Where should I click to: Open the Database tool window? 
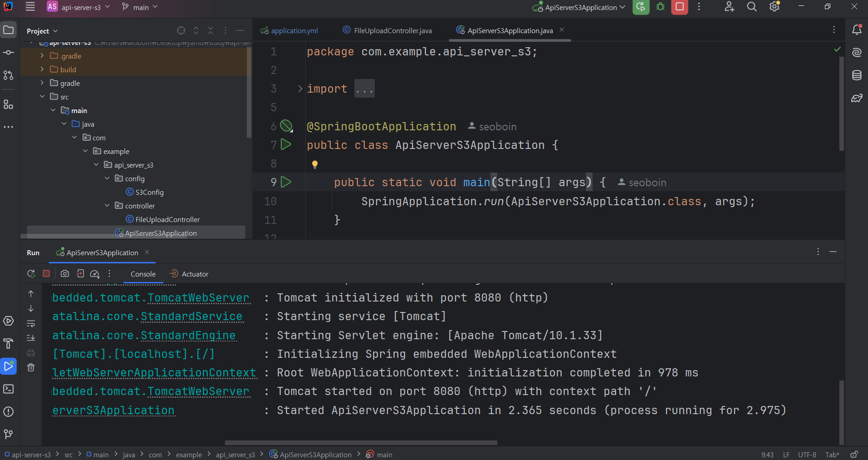pos(857,75)
